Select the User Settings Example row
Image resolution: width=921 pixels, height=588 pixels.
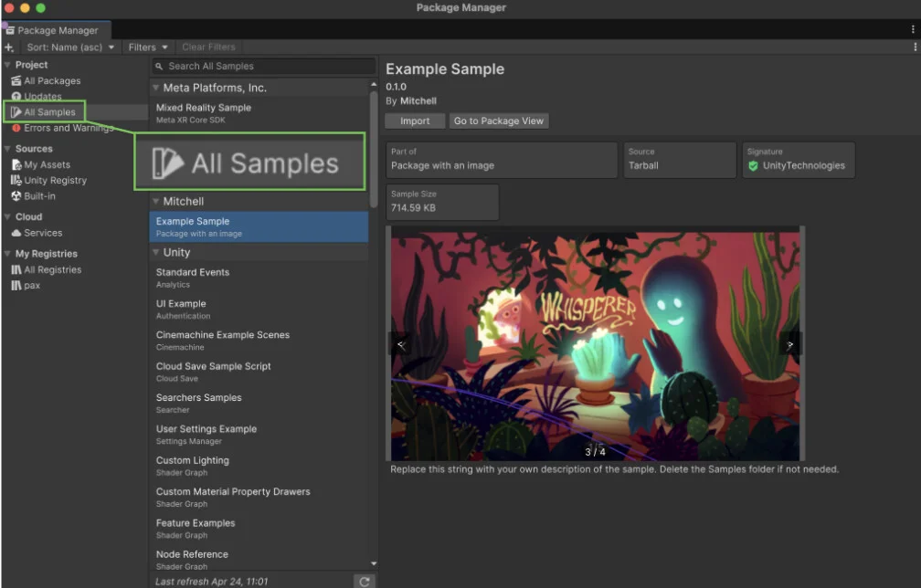click(x=259, y=435)
